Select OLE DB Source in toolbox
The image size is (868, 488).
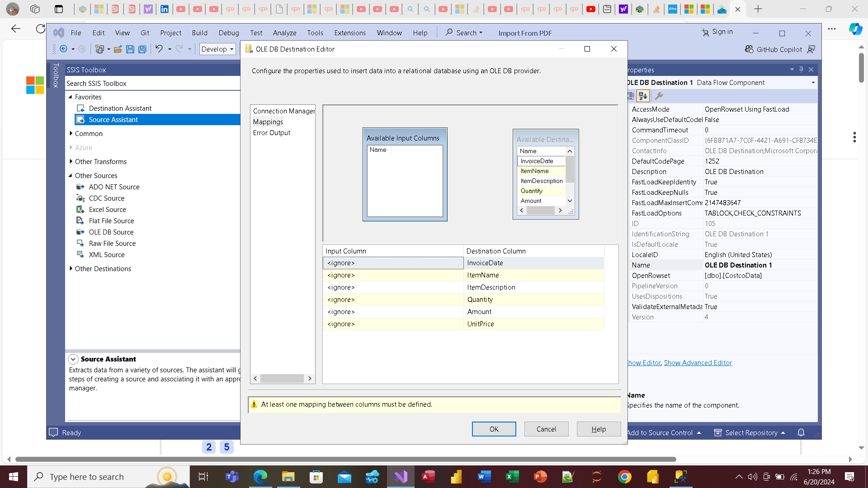pyautogui.click(x=111, y=232)
